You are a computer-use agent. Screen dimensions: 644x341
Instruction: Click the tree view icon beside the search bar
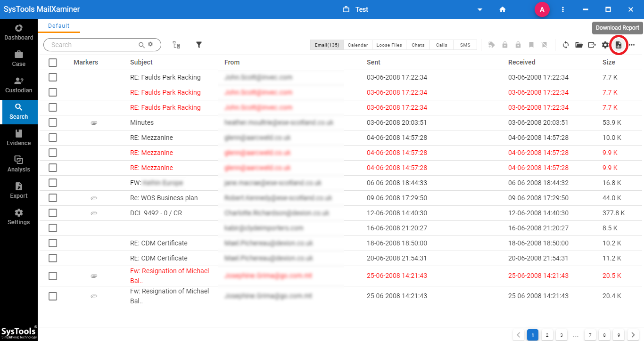click(176, 45)
